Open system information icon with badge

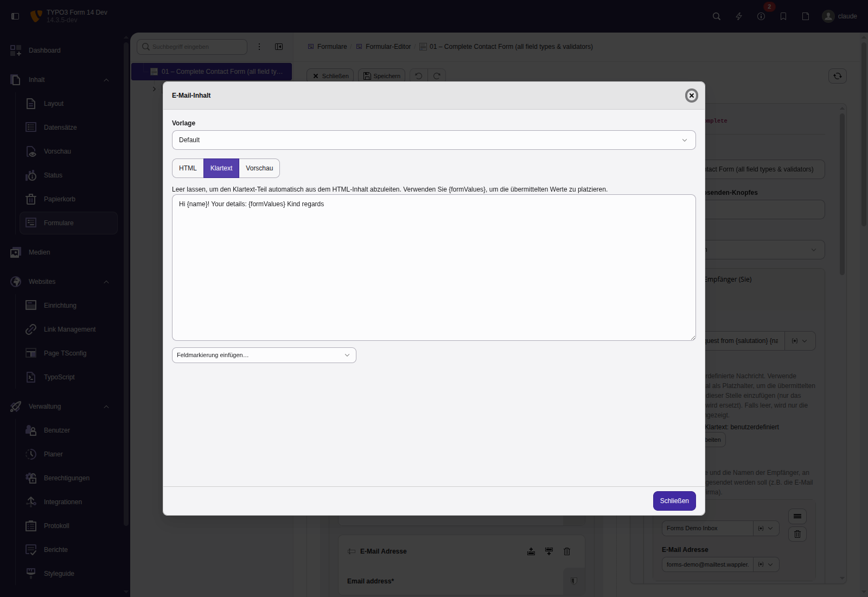click(x=761, y=16)
